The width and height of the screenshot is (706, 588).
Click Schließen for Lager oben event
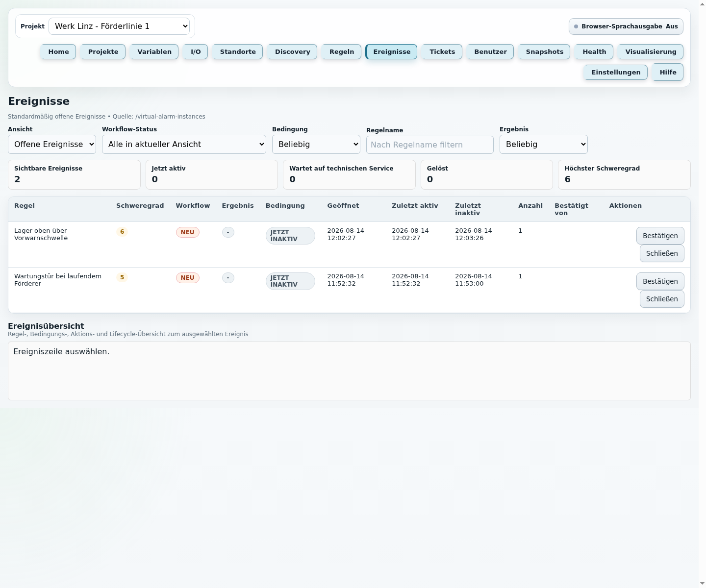tap(662, 253)
